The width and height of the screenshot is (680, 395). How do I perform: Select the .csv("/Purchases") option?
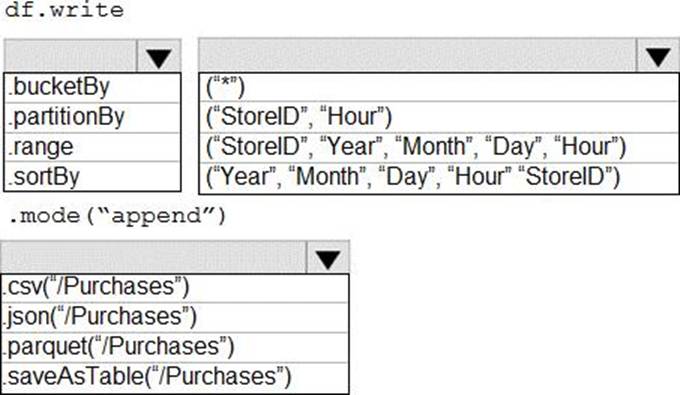pos(175,288)
